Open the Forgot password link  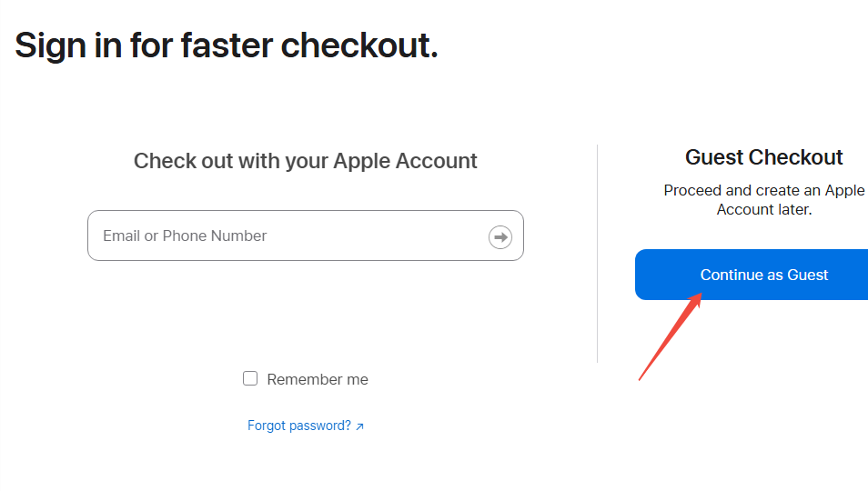point(299,426)
